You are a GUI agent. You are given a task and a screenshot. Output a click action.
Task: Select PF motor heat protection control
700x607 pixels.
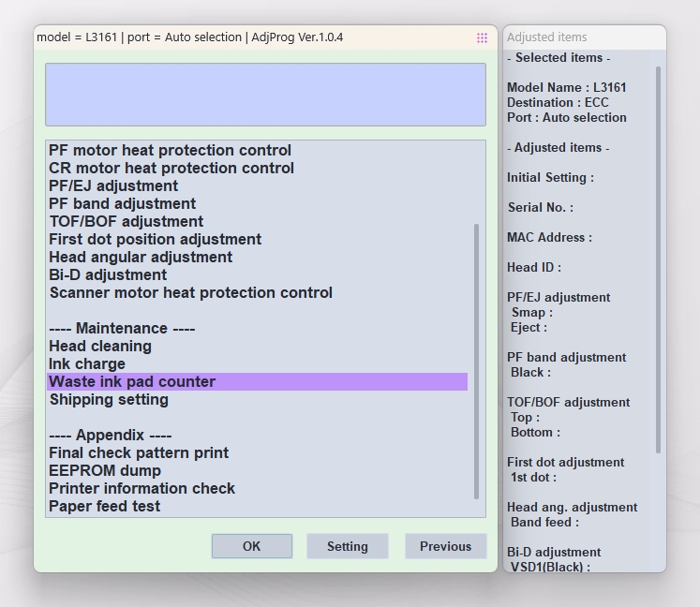170,150
